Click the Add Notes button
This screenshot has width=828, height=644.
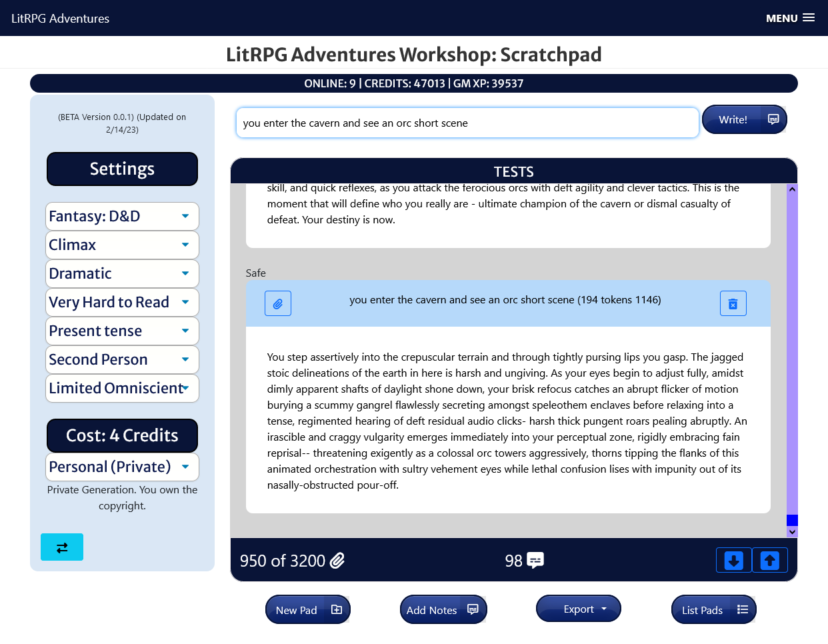click(443, 609)
